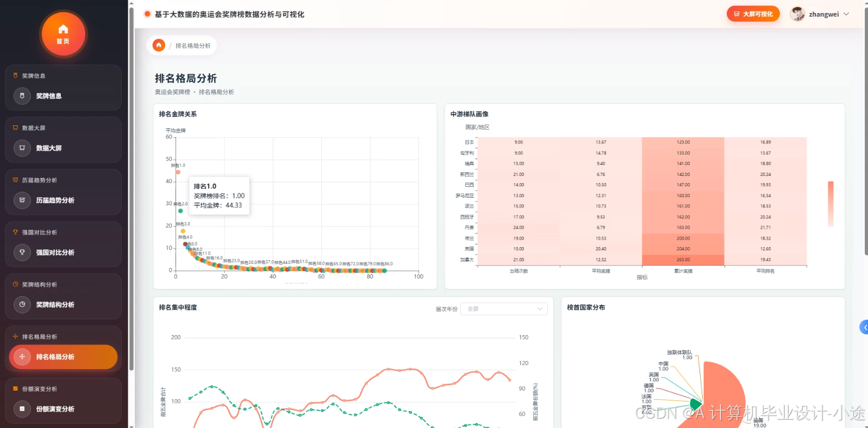Click the 累计奖牌 axis label
The height and width of the screenshot is (428, 868).
pyautogui.click(x=683, y=271)
